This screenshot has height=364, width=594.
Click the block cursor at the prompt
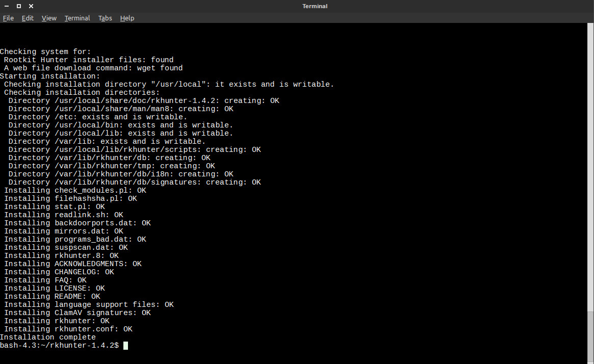click(125, 346)
